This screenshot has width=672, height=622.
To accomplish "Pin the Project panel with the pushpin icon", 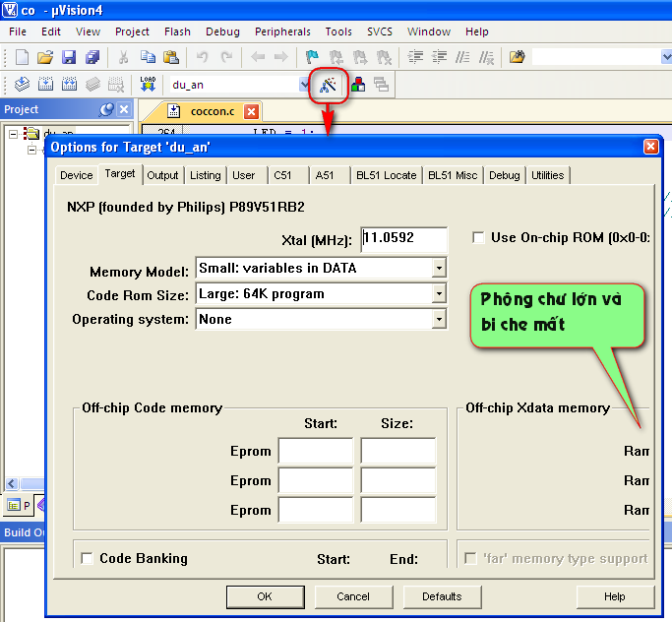I will click(x=105, y=109).
